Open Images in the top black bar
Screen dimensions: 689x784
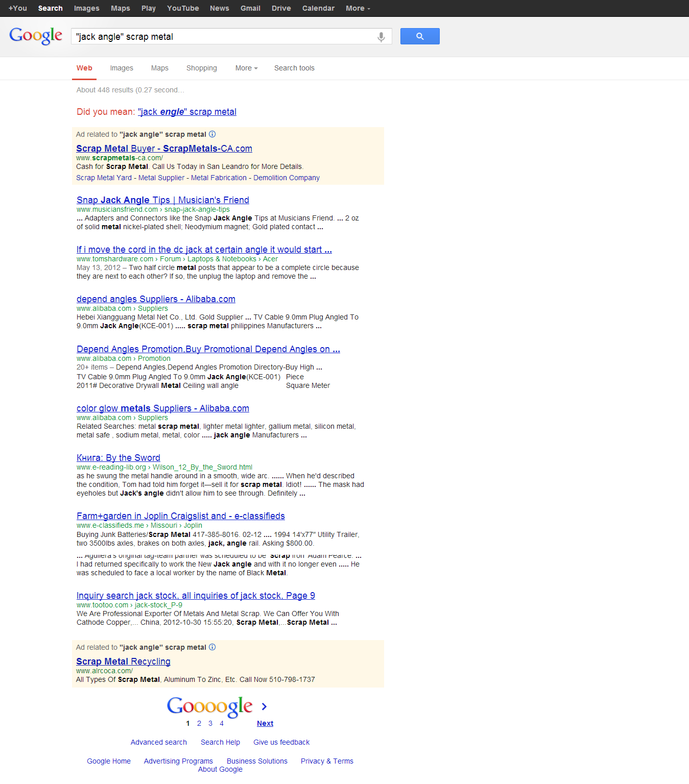click(87, 8)
